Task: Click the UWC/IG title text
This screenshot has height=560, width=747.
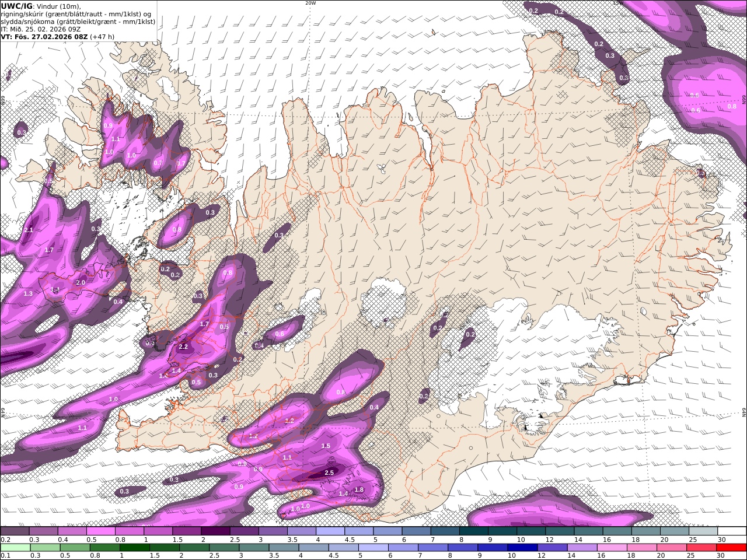Action: pyautogui.click(x=17, y=6)
